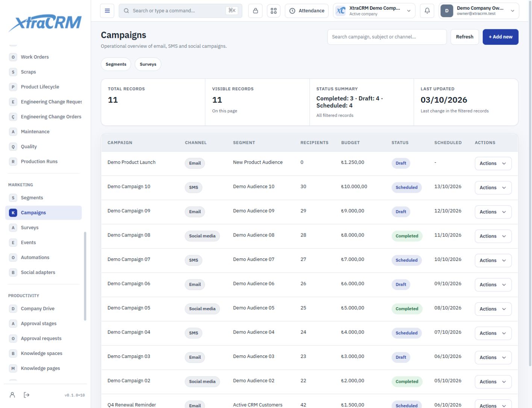The height and width of the screenshot is (408, 532).
Task: Click the page vertical scrollbar
Action: (530, 184)
